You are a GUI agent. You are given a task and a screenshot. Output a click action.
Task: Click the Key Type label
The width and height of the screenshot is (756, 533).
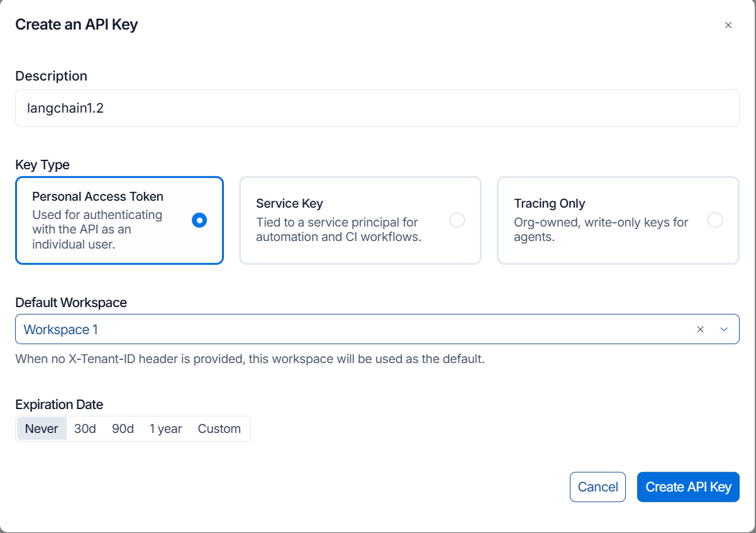click(42, 165)
